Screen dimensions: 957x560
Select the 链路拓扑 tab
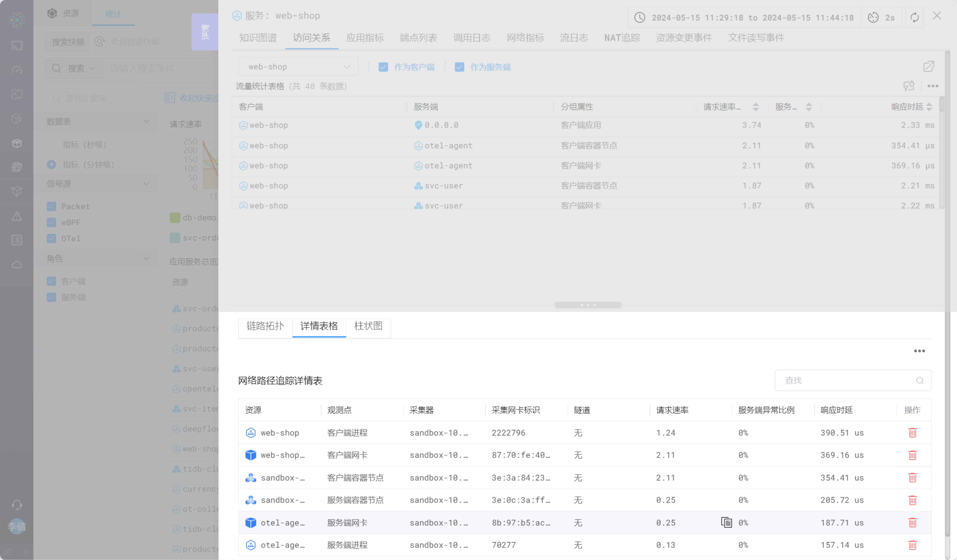tap(265, 326)
